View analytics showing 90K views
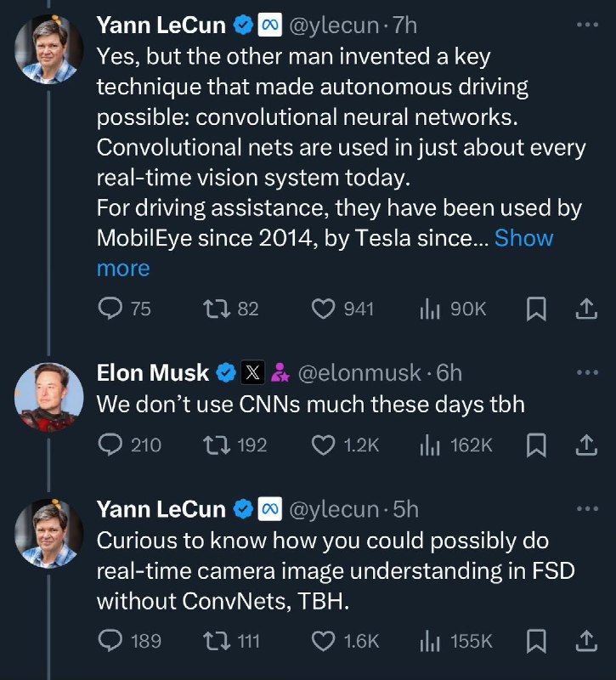 point(427,309)
